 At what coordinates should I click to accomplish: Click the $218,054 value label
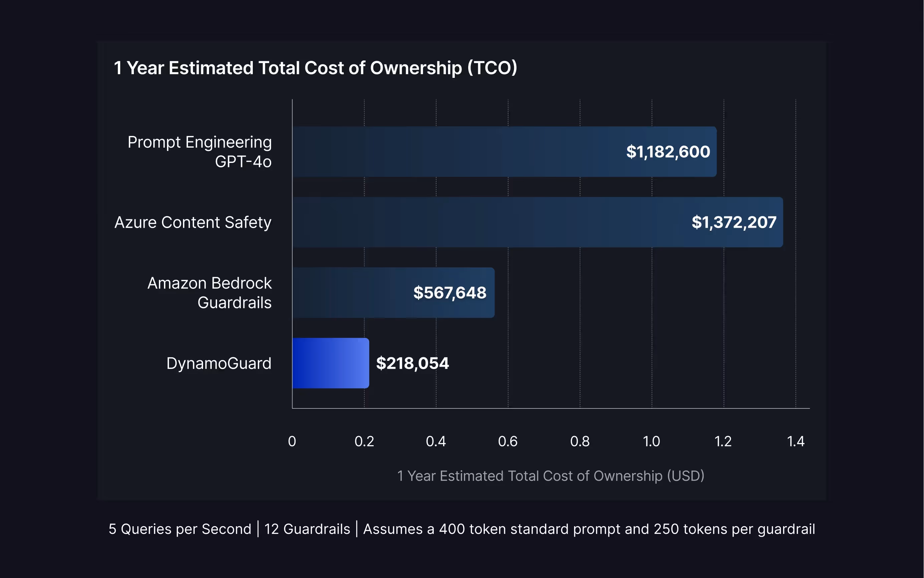(x=412, y=363)
